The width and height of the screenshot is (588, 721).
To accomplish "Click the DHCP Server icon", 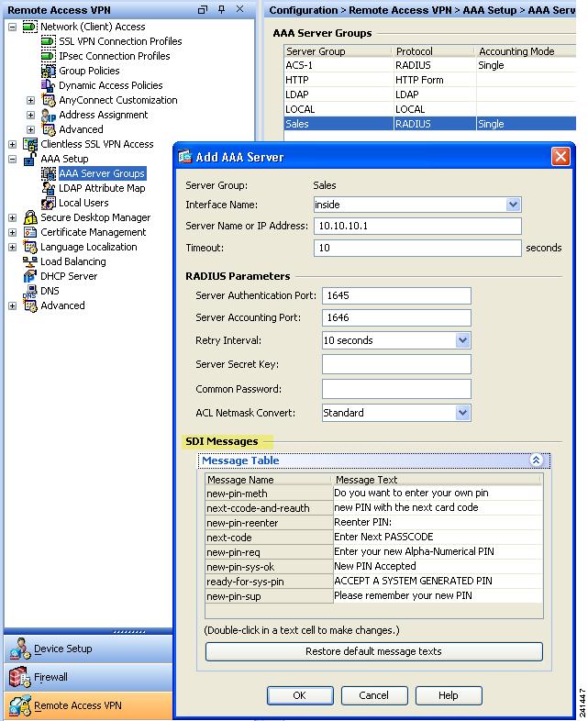I will point(30,276).
